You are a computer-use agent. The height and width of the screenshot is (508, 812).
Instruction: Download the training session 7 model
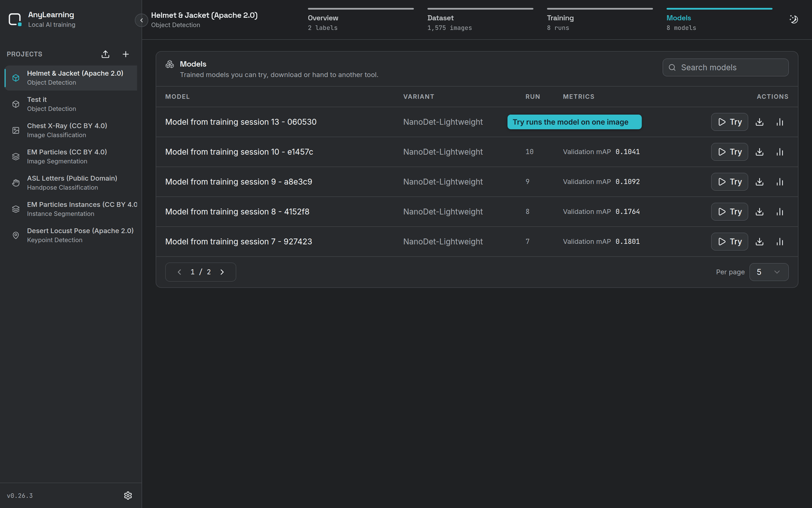click(x=760, y=242)
